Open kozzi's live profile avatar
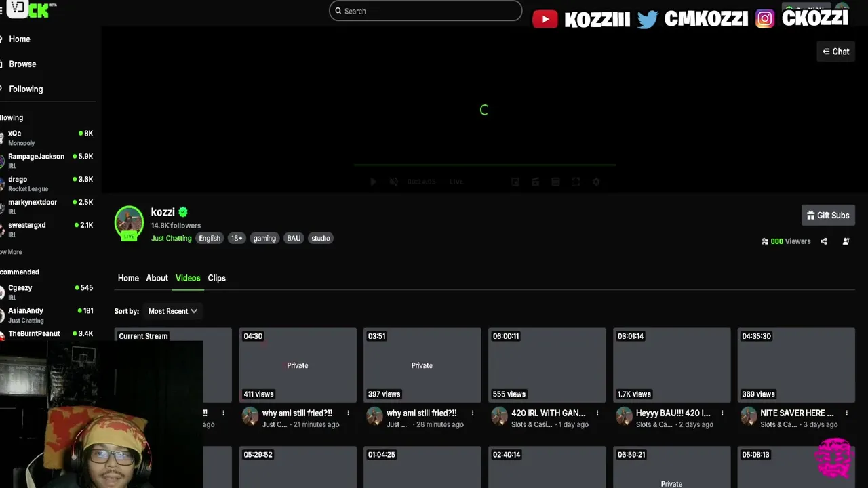This screenshot has width=868, height=488. [129, 223]
